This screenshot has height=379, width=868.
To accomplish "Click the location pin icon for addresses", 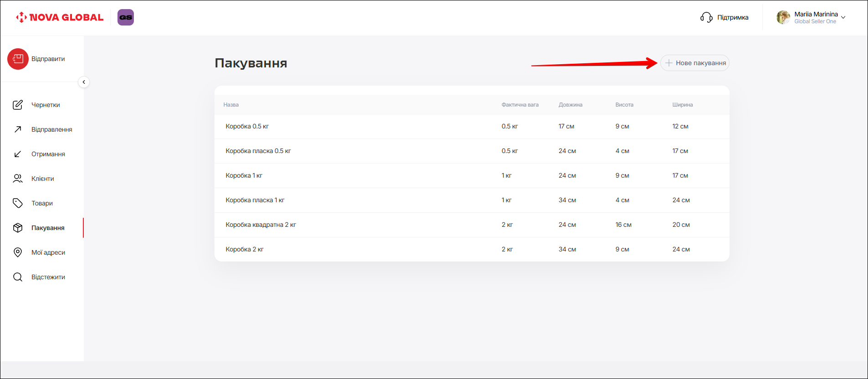I will click(x=18, y=252).
